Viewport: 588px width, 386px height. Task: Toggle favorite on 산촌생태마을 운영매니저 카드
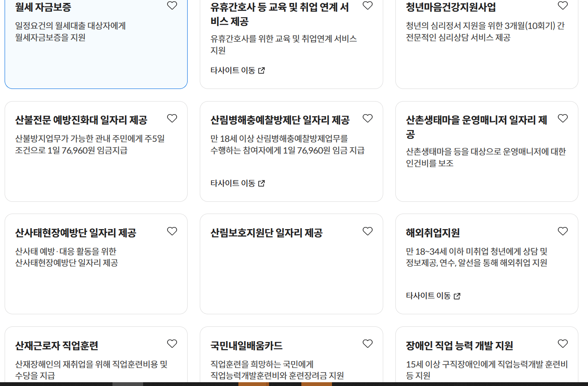coord(563,118)
